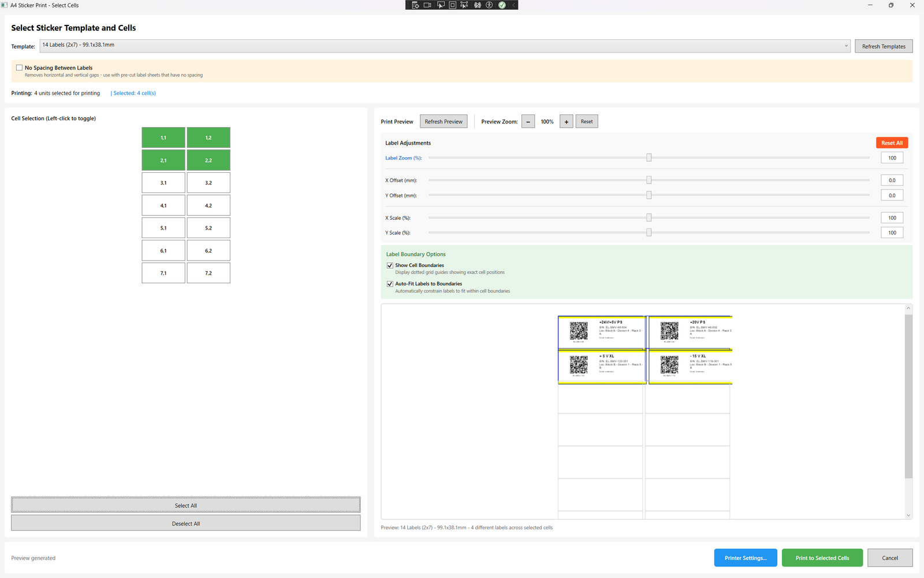
Task: Collapse the capture toolbar with the chevron
Action: pos(514,5)
